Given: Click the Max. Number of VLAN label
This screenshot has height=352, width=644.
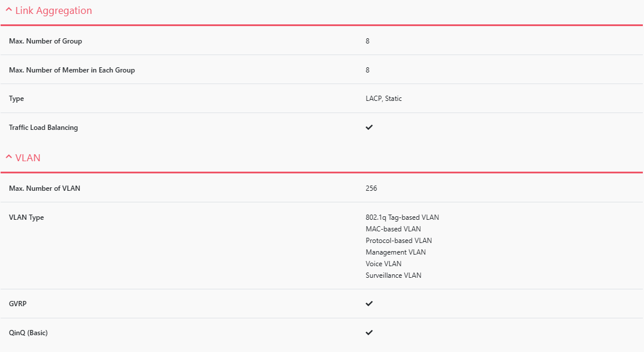Looking at the screenshot, I should (x=45, y=188).
